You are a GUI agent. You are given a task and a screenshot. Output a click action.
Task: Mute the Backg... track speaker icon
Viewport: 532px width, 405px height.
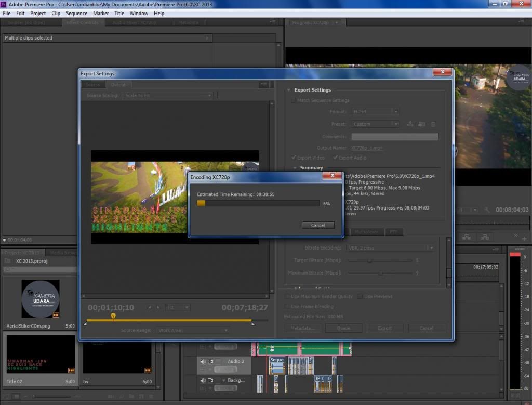point(203,380)
